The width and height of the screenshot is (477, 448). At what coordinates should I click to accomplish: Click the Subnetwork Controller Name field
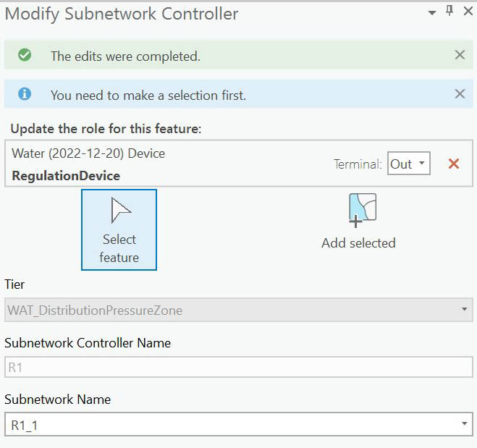tap(238, 367)
